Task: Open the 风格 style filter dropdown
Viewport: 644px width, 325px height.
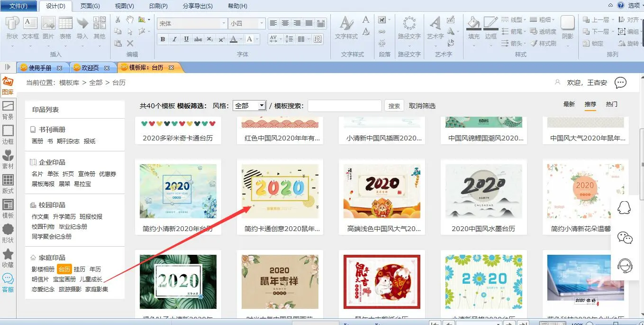Action: 250,106
